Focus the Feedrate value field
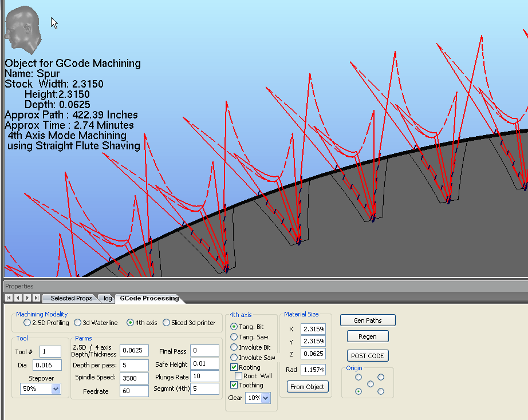 [134, 391]
